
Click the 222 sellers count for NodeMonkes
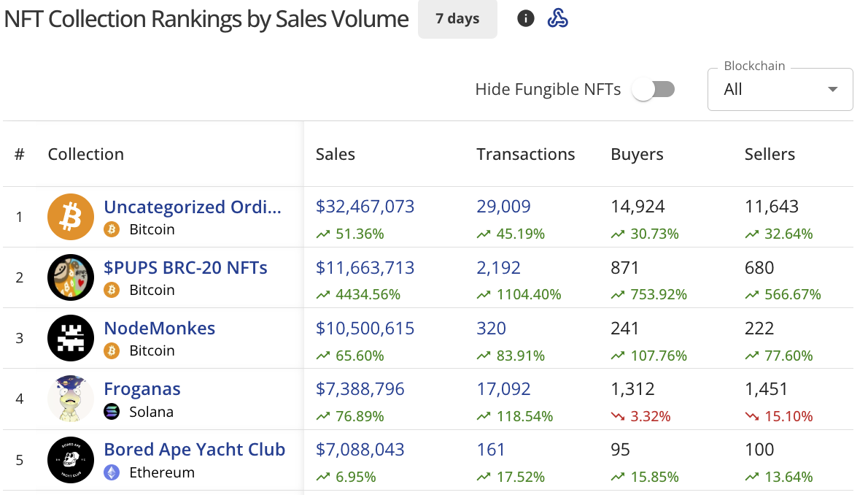click(759, 328)
